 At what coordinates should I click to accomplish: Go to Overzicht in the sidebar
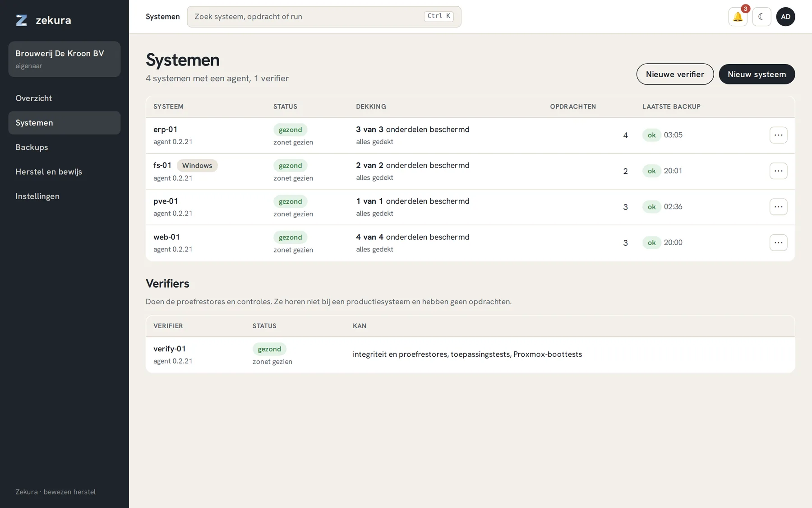pos(65,98)
